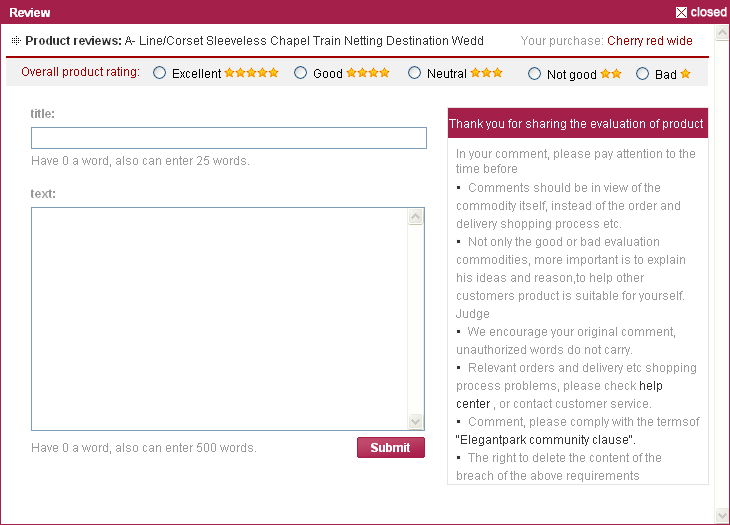The image size is (730, 525).
Task: Click the 'Overall product rating:' label
Action: tap(81, 72)
